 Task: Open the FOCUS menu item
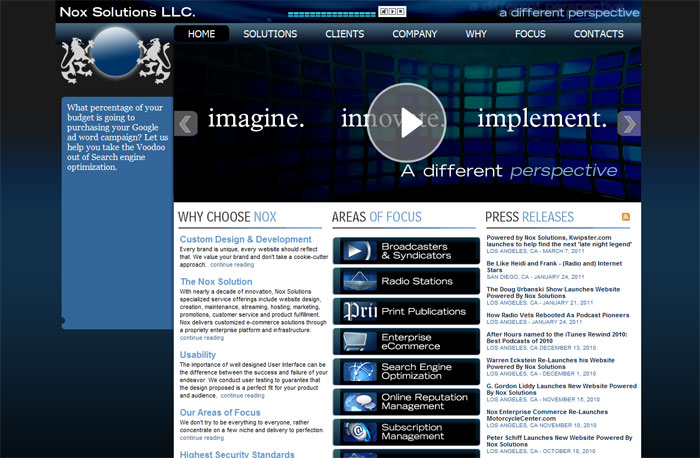click(530, 34)
